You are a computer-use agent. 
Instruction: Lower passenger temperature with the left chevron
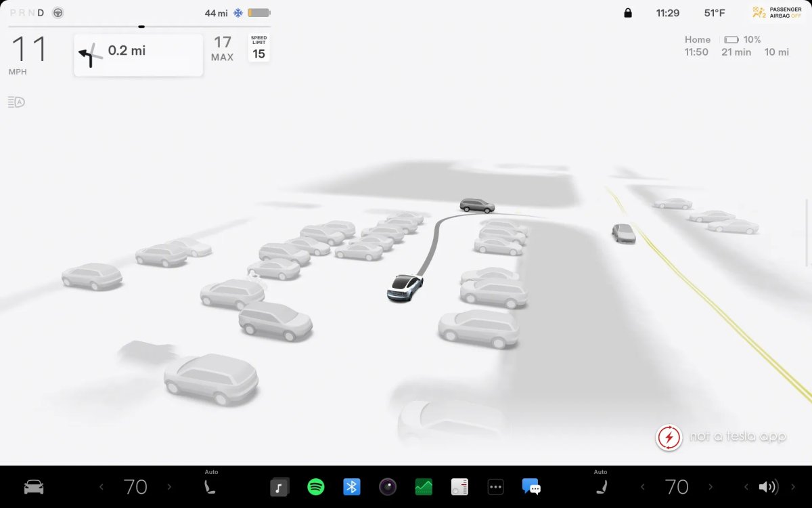click(x=642, y=486)
